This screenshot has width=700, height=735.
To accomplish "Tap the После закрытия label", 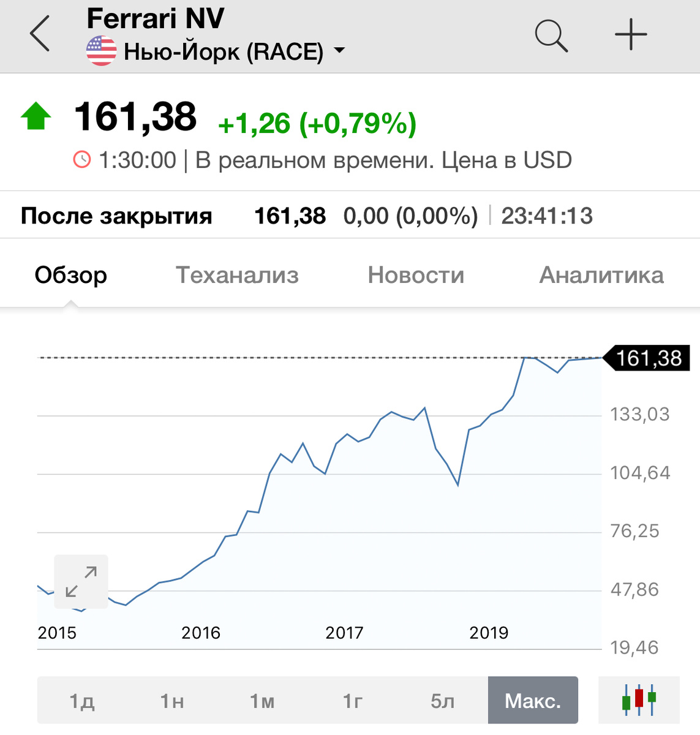I will tap(116, 216).
